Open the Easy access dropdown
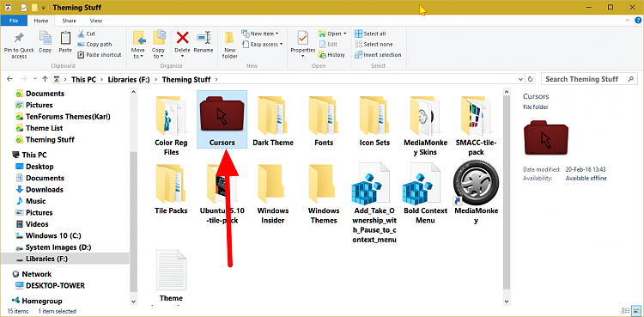The width and height of the screenshot is (644, 317). pos(262,45)
